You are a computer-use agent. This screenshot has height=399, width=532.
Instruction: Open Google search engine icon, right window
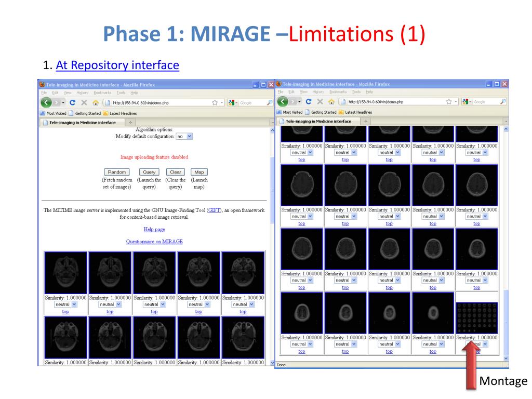click(x=465, y=101)
